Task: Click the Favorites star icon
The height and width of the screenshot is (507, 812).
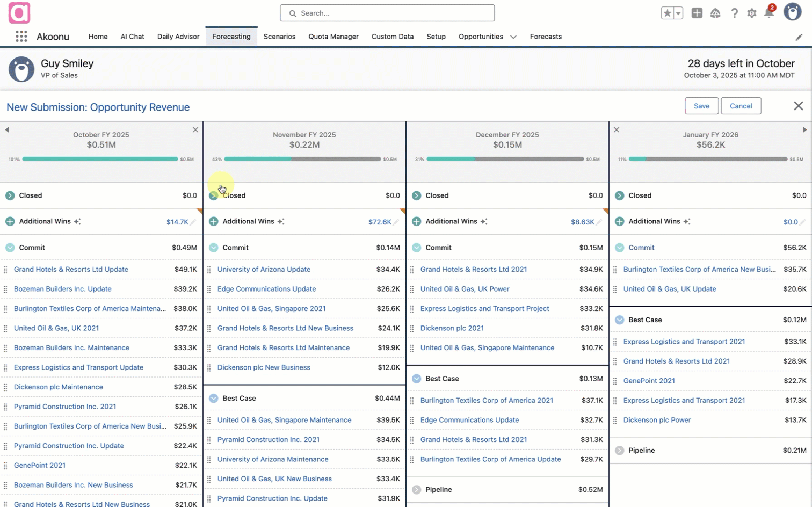Action: coord(667,13)
